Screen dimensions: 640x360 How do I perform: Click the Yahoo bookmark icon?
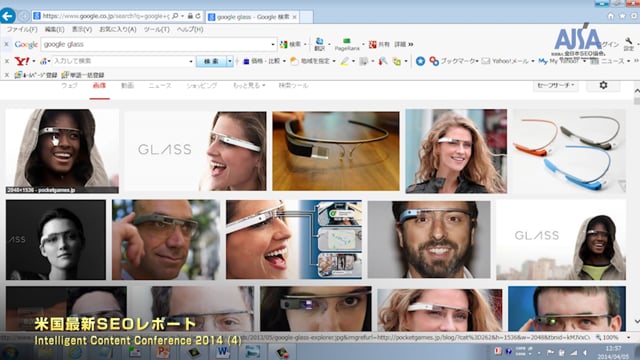coord(434,61)
